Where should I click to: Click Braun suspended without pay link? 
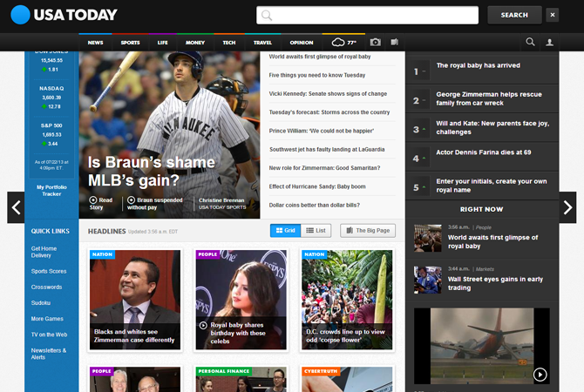(x=155, y=204)
